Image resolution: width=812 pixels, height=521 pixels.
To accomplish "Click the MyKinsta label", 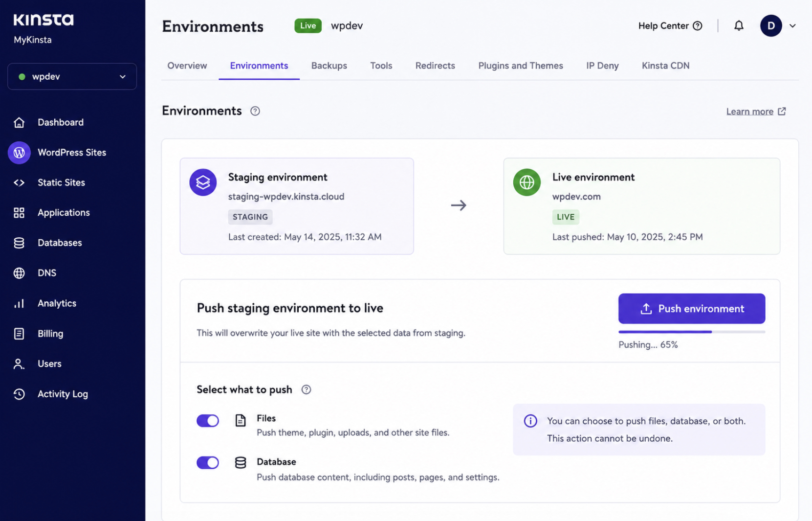I will tap(33, 40).
